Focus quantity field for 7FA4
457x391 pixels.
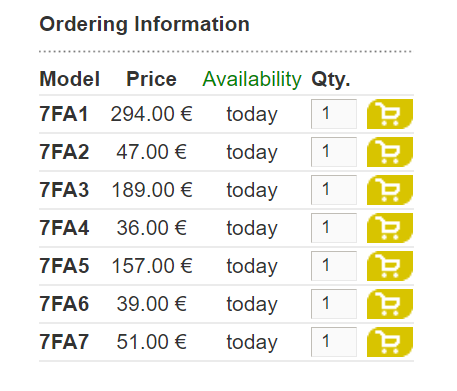334,228
